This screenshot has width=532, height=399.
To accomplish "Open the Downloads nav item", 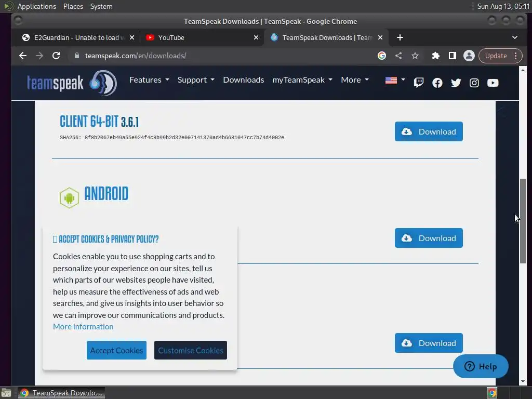I will pos(243,79).
